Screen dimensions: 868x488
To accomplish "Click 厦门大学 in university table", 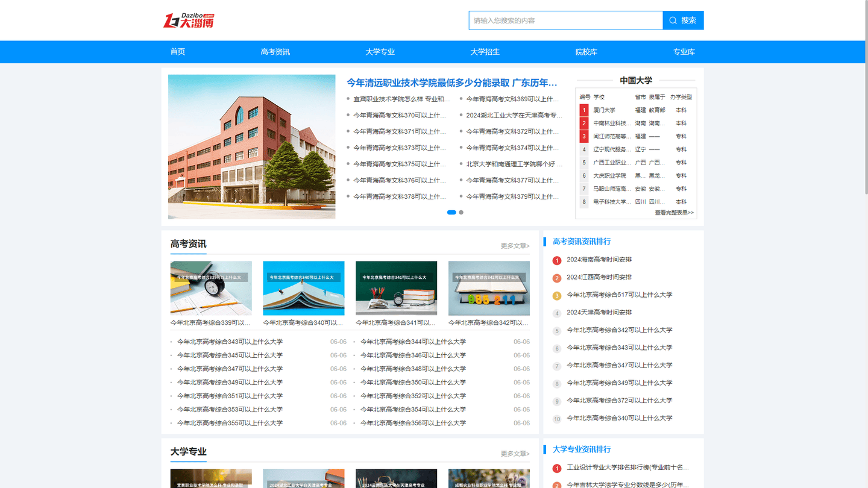I will point(605,110).
